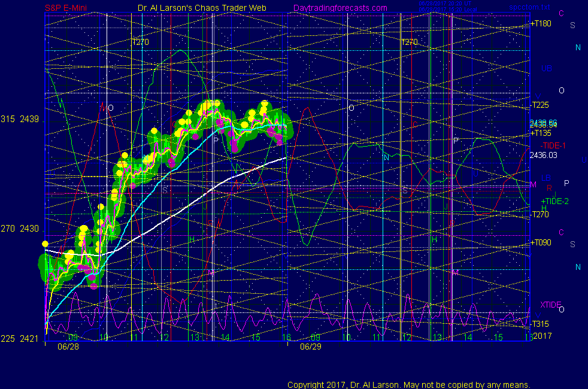Click the 'spcctom.txt' file name label
Screen dimensions: 588x389
tap(529, 7)
